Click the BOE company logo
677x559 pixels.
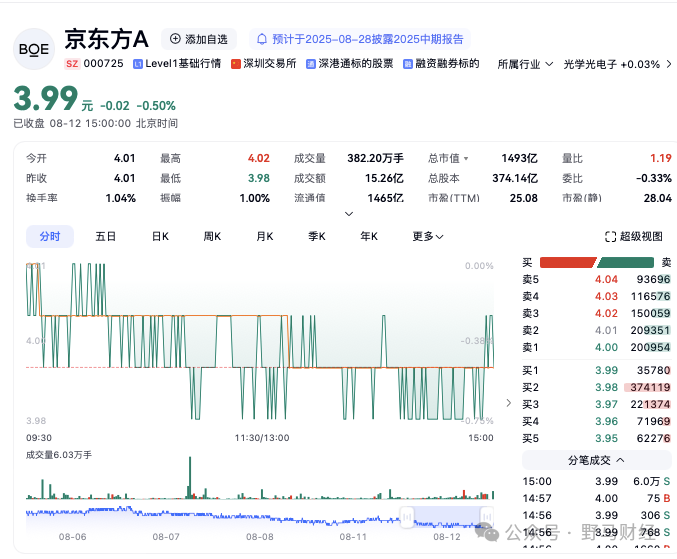coord(34,49)
